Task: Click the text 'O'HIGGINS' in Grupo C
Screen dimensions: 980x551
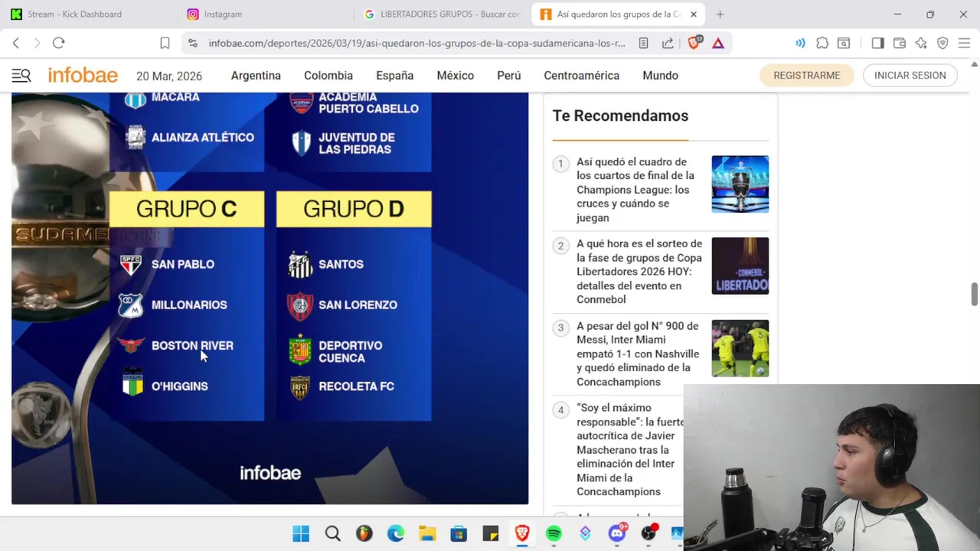Action: (x=179, y=386)
